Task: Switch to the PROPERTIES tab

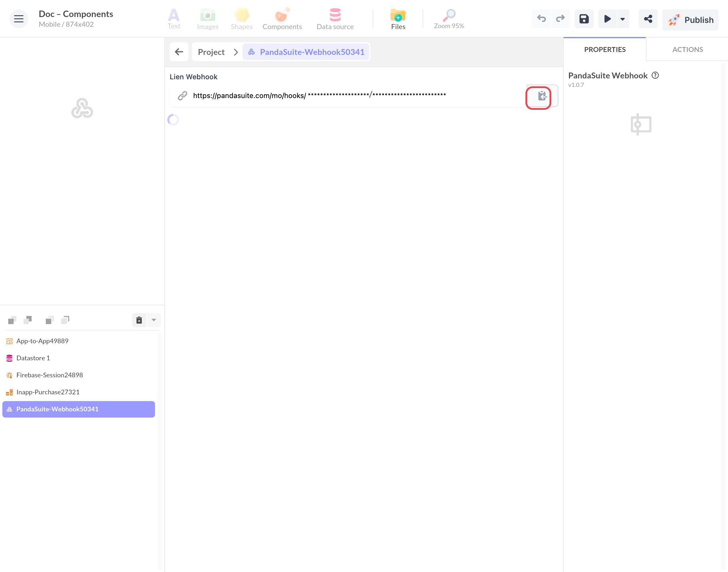Action: click(605, 49)
